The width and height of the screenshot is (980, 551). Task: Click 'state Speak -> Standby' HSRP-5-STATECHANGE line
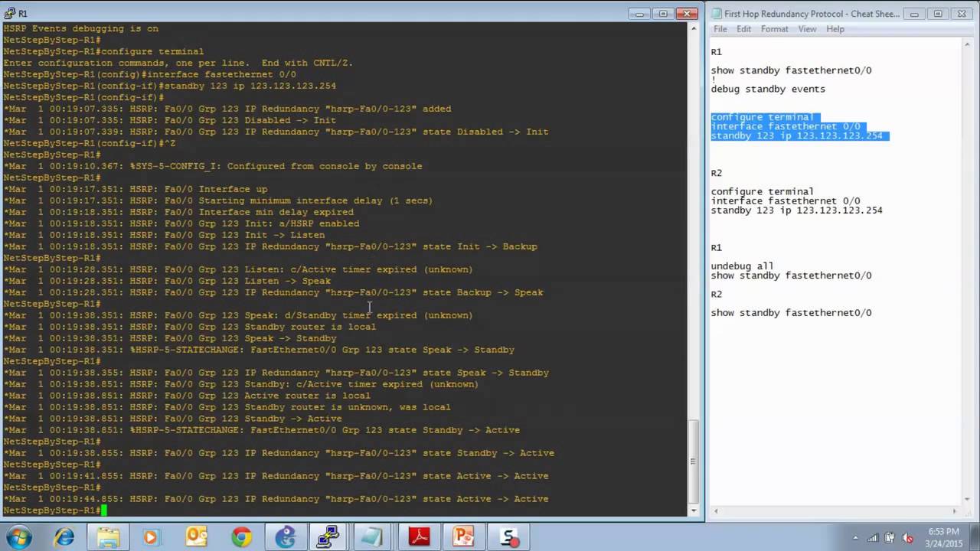click(259, 350)
